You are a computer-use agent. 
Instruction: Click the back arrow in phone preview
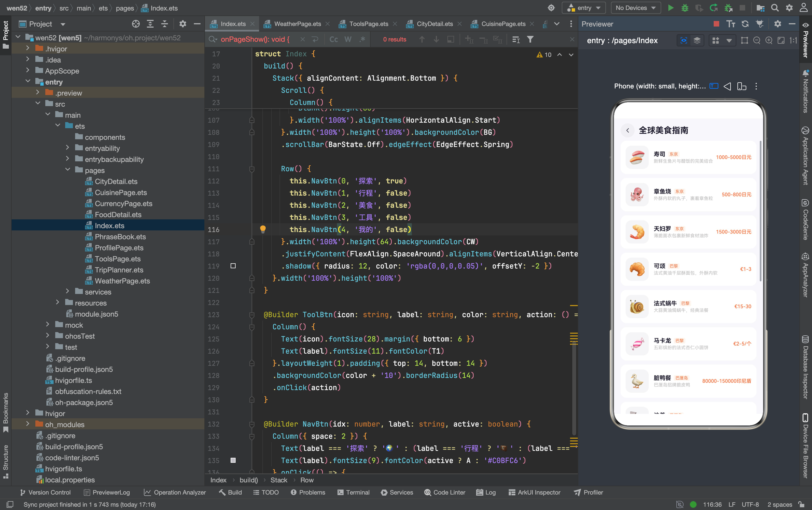click(628, 130)
